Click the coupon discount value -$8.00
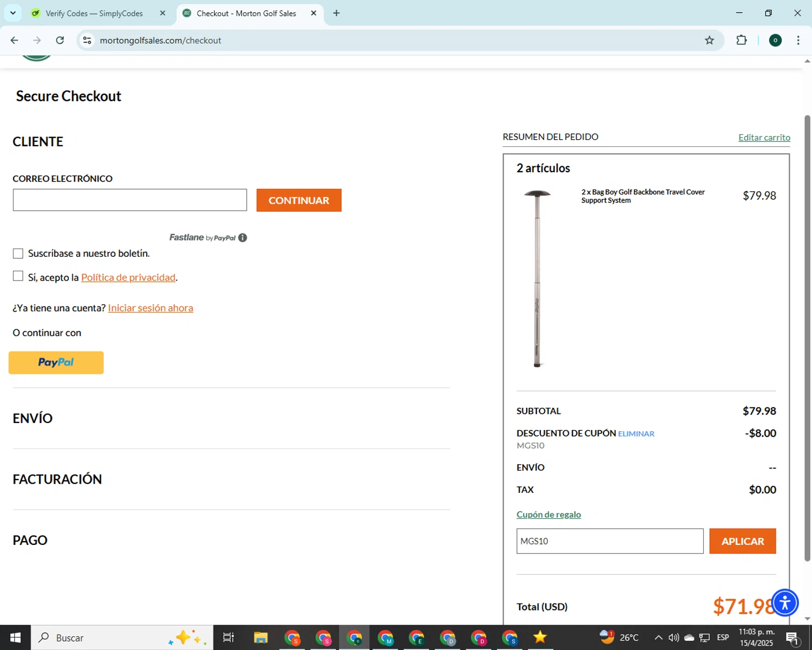Viewport: 812px width, 650px height. click(761, 433)
